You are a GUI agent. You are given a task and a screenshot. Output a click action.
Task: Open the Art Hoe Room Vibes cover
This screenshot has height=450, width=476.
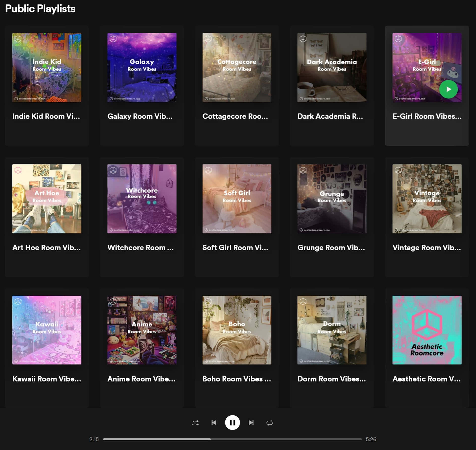pos(47,199)
